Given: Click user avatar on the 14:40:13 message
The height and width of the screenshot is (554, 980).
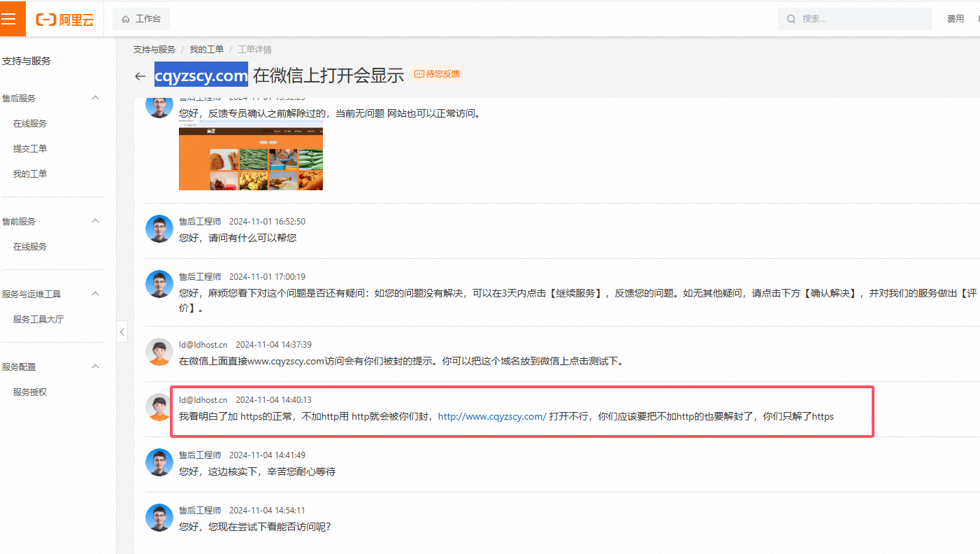Looking at the screenshot, I should [x=159, y=407].
